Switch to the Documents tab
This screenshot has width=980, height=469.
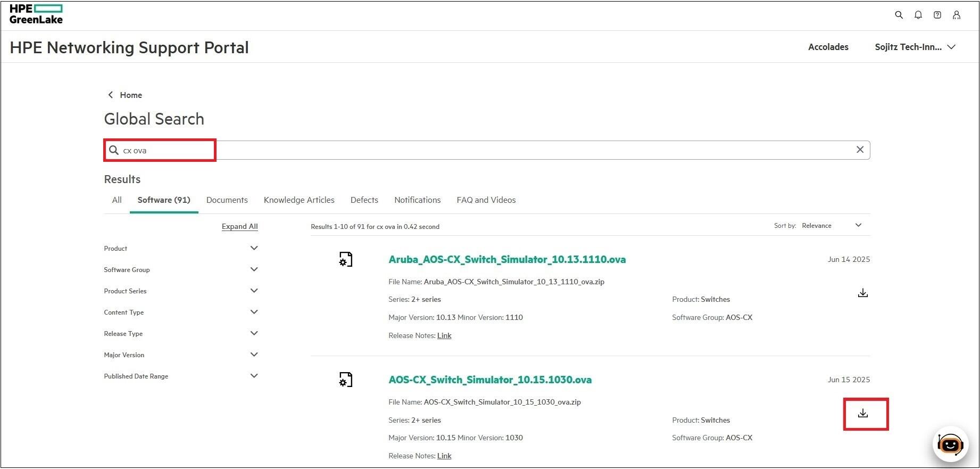click(227, 200)
